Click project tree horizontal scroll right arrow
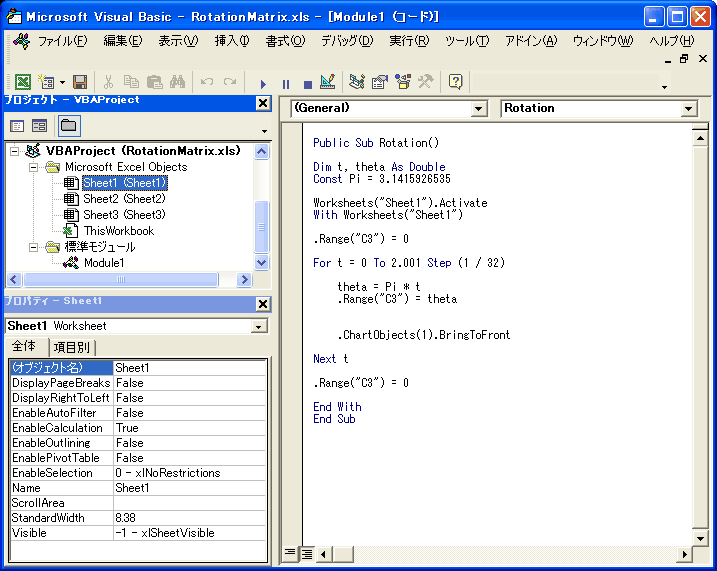 pyautogui.click(x=245, y=279)
